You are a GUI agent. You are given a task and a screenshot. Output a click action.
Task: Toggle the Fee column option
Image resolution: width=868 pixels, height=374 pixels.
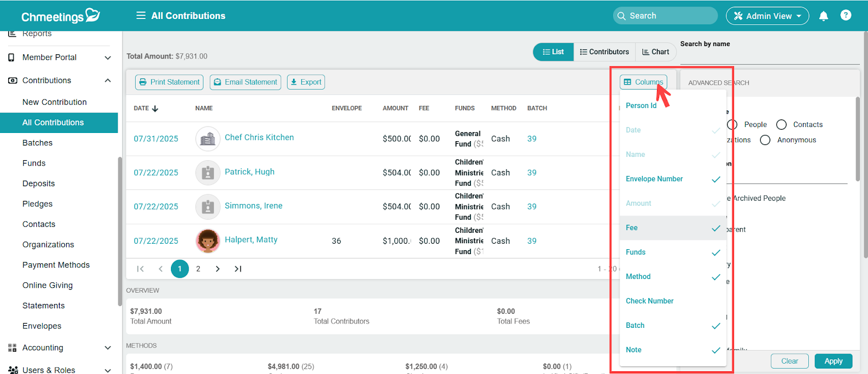coord(672,228)
